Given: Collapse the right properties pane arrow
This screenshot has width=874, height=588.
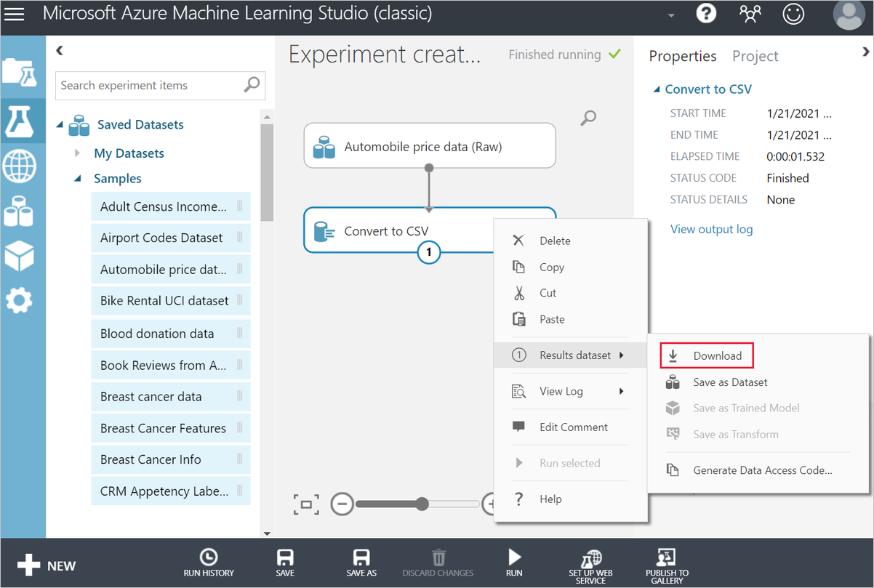Looking at the screenshot, I should click(x=865, y=52).
